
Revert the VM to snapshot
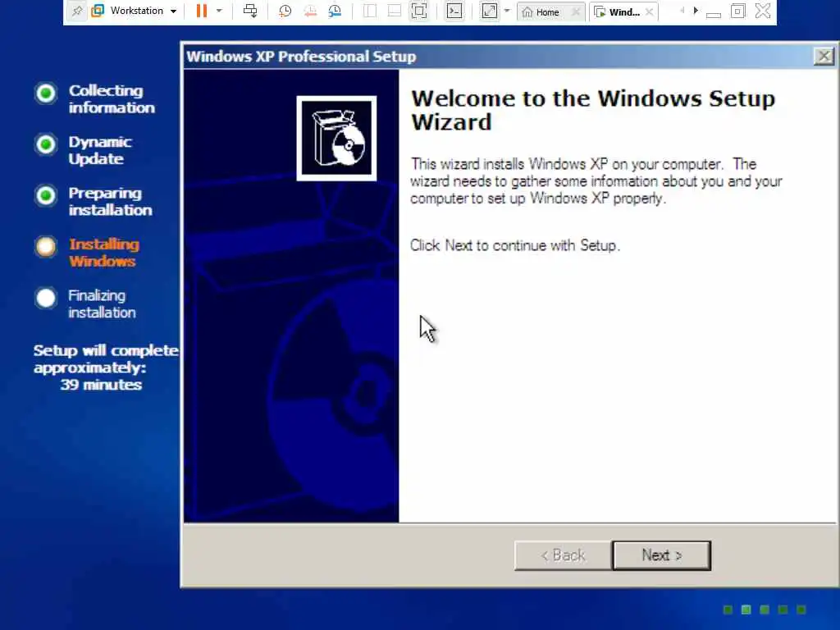310,11
